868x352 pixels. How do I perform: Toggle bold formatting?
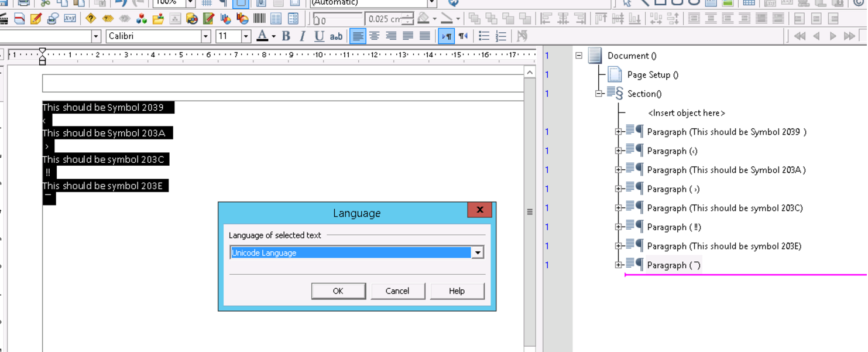[x=286, y=36]
